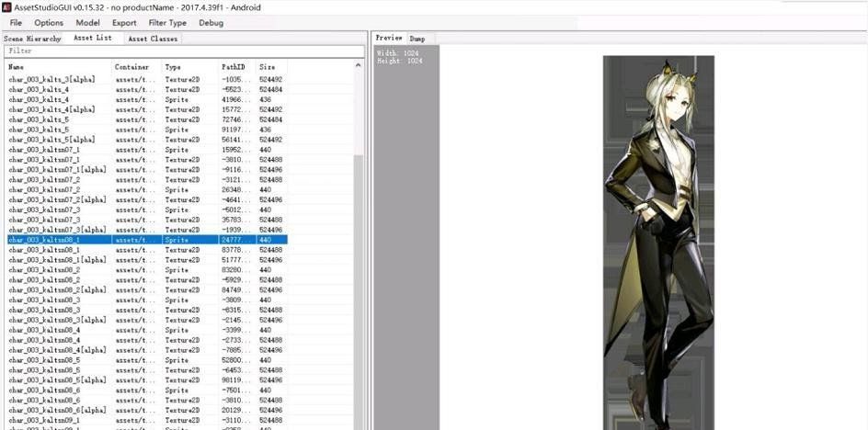Open the Export menu
868x430 pixels.
(124, 23)
